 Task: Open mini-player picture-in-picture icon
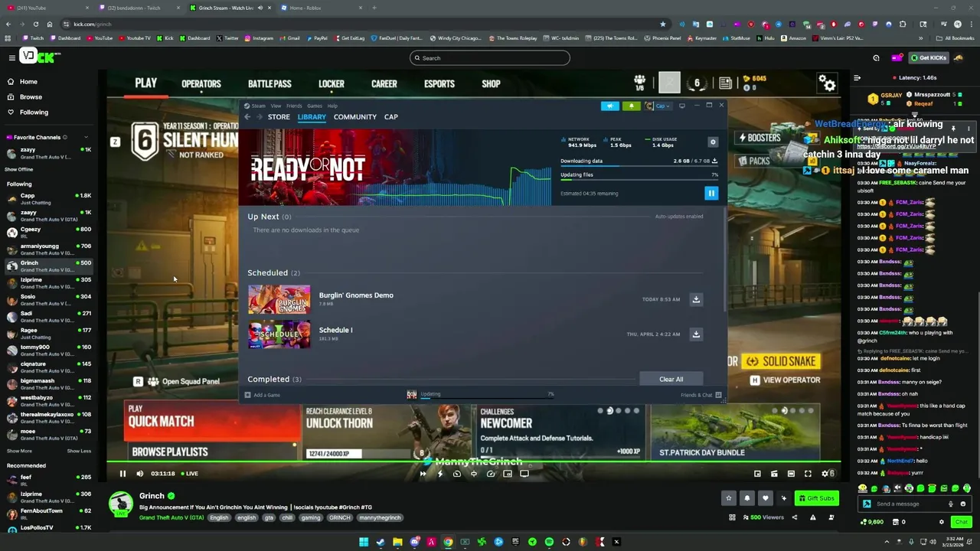click(757, 474)
